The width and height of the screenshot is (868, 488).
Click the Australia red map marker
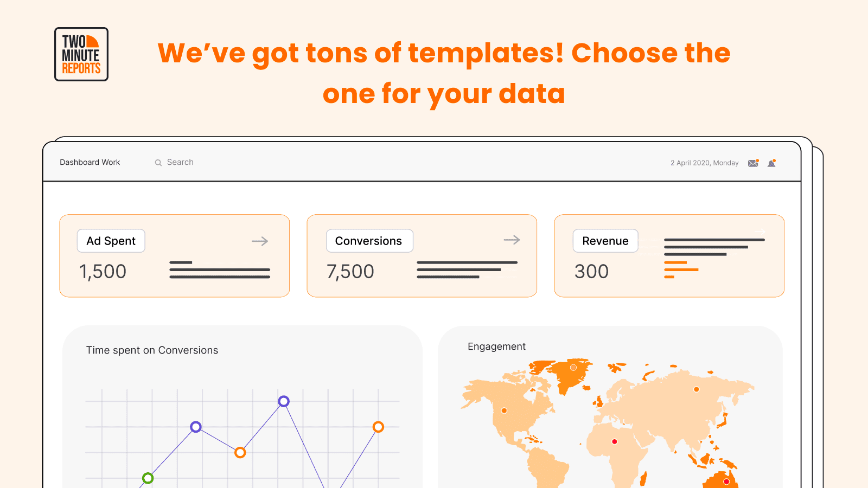point(726,481)
